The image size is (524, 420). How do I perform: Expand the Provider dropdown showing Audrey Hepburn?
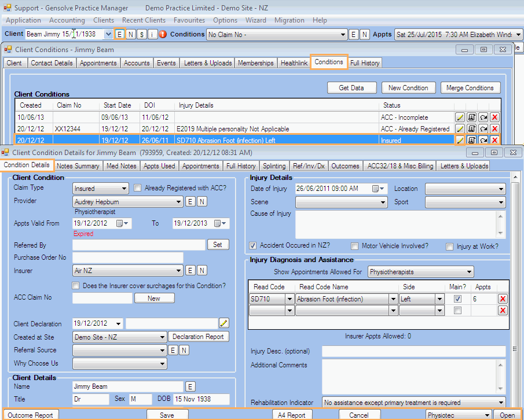tap(127, 202)
